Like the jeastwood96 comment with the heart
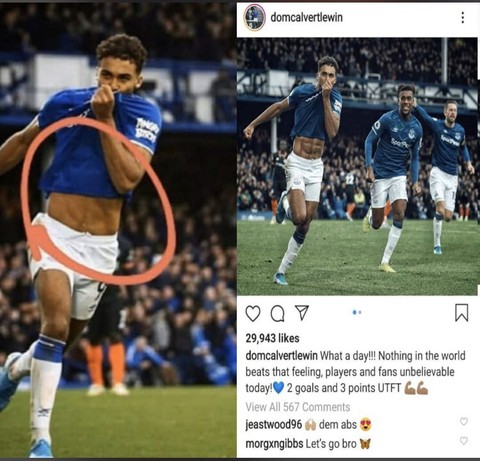Screen dimensions: 480x461 [x=464, y=422]
